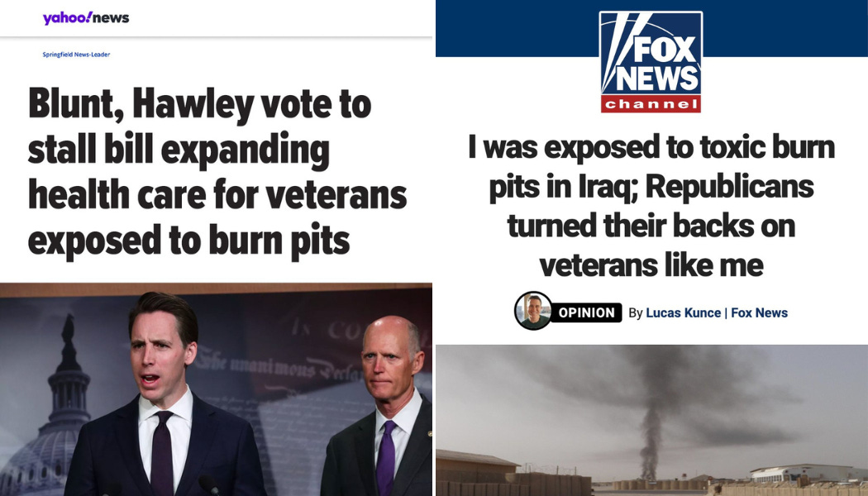Screen dimensions: 868x496
Task: Click the red 'channel' strip of the logo
Action: coord(651,104)
